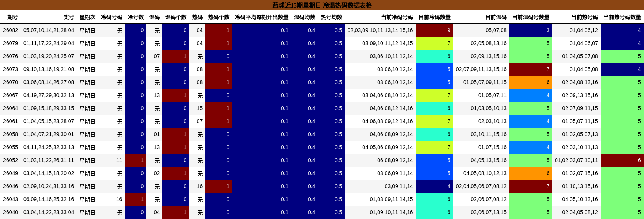Select prize numbers 06,09,14,16,25,32 16
644x219 pixels.
pyautogui.click(x=49, y=199)
